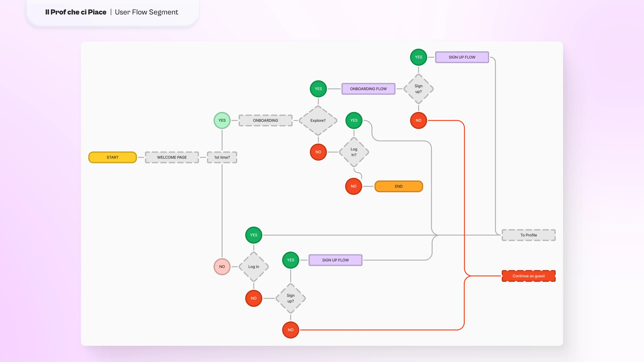Click the pink NO circle
644x362 pixels.
point(222,267)
